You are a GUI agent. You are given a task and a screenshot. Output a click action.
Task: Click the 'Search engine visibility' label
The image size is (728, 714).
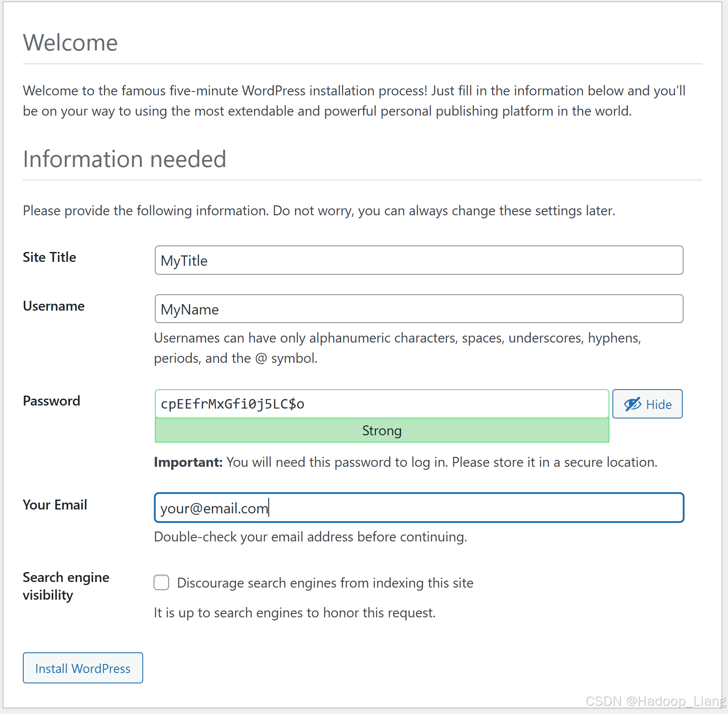click(x=66, y=586)
